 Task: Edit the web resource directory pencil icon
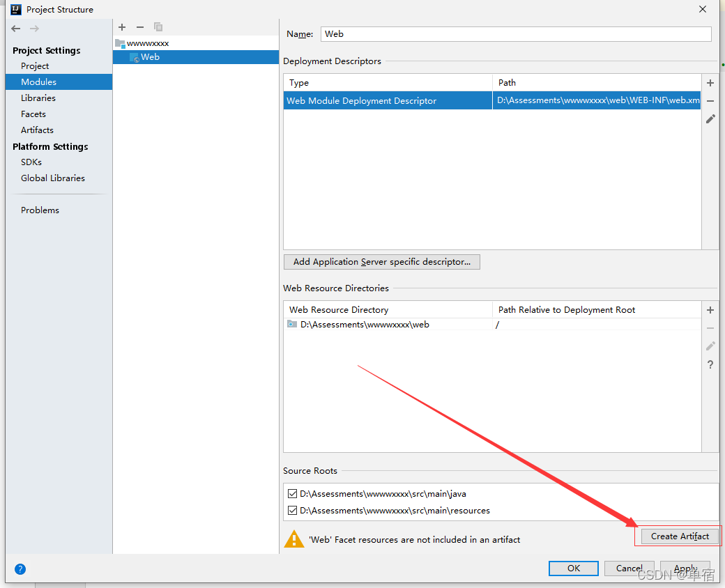point(710,346)
